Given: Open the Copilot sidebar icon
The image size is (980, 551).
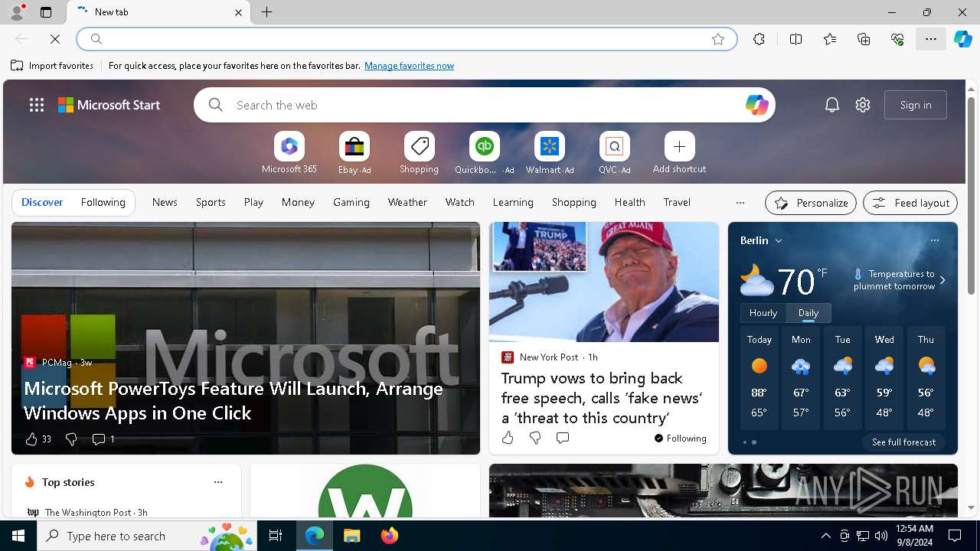Looking at the screenshot, I should [963, 39].
